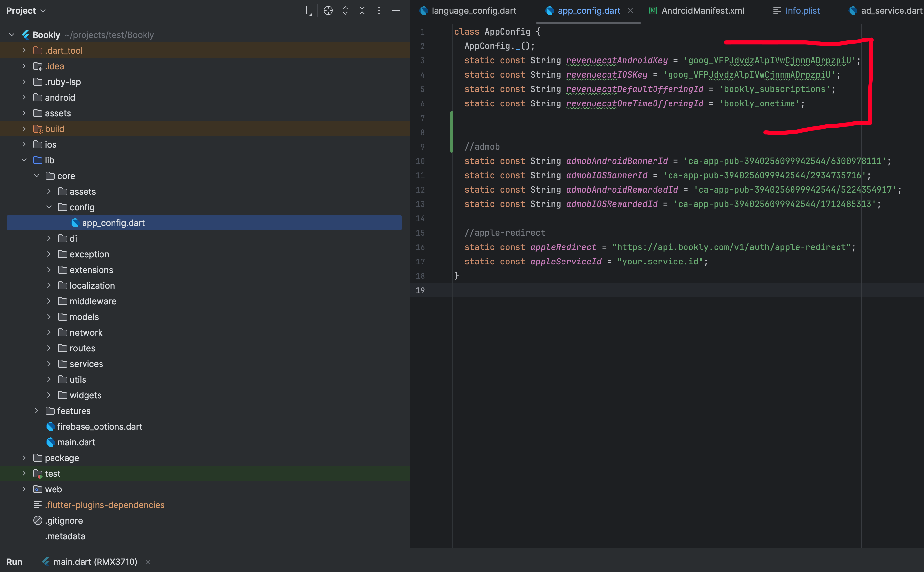Click the Flutter icon beside Bookly project
The image size is (924, 572).
26,35
